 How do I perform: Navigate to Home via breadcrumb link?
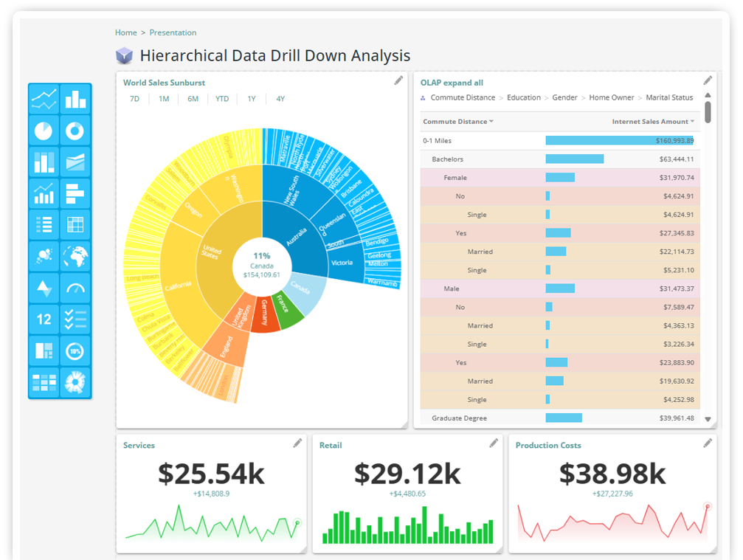(x=125, y=32)
